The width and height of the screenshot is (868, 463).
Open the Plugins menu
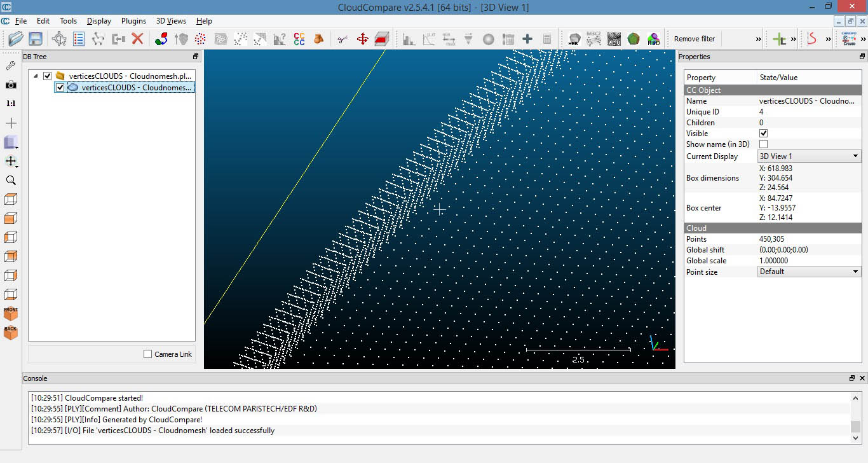pos(133,21)
